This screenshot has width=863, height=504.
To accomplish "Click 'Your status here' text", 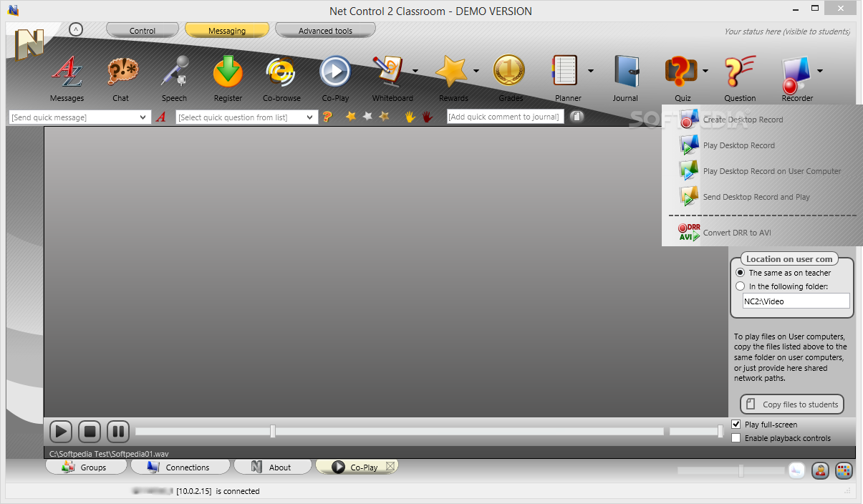I will (x=787, y=31).
